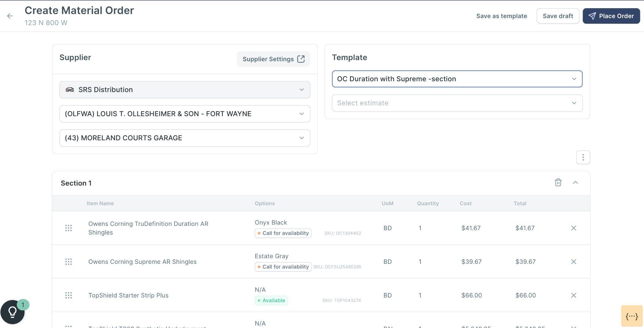Delete Section 1 with trash icon
The image size is (644, 328).
pos(558,182)
